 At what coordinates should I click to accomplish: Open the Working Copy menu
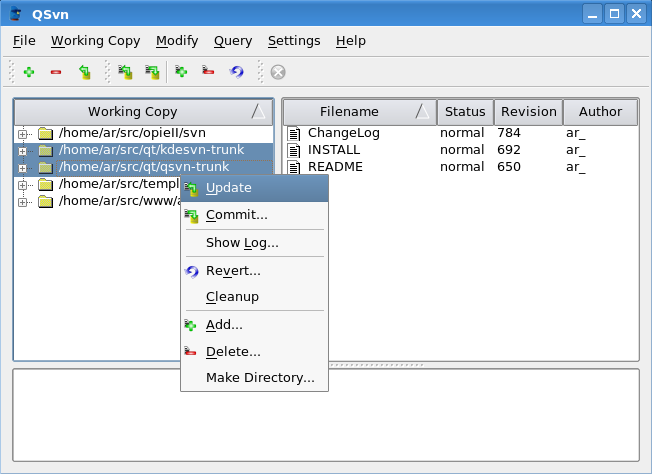(x=95, y=41)
